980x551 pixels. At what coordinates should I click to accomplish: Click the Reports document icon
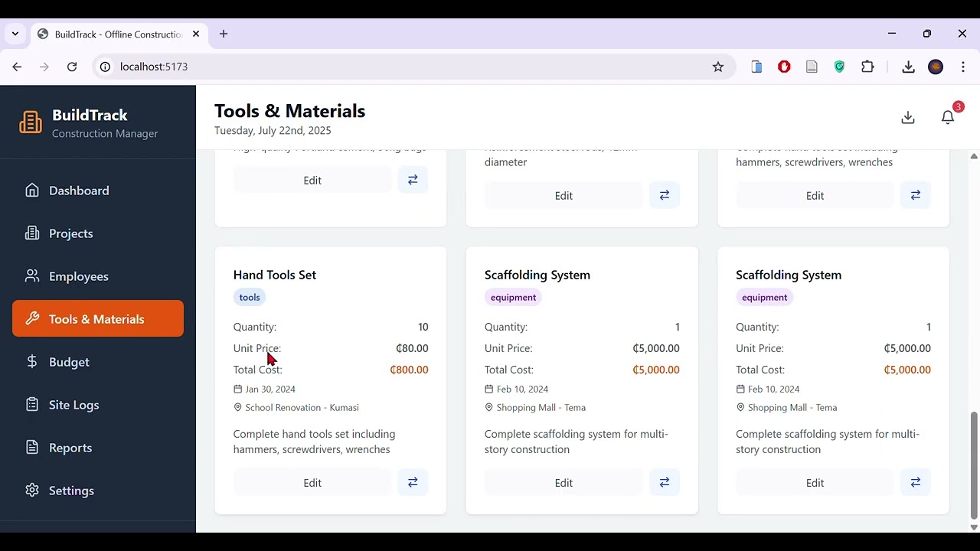point(32,448)
